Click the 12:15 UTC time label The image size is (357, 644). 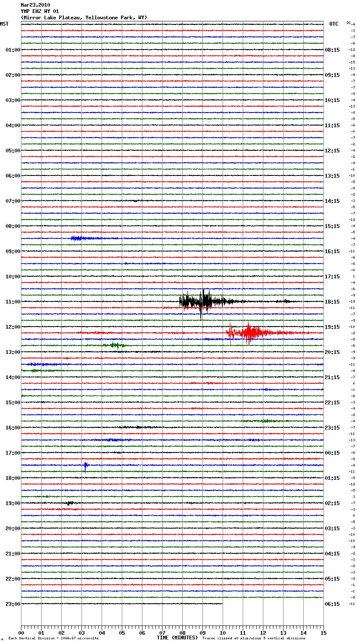click(332, 151)
